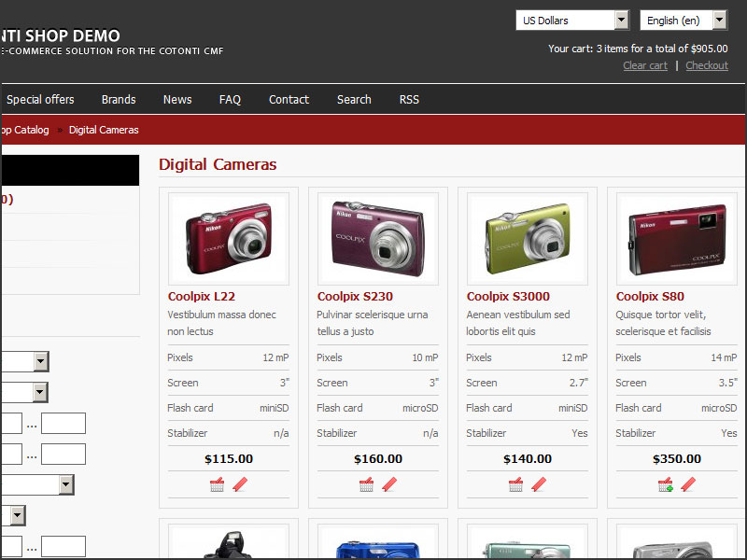This screenshot has width=747, height=560.
Task: Go to the Brands menu item
Action: pyautogui.click(x=119, y=100)
